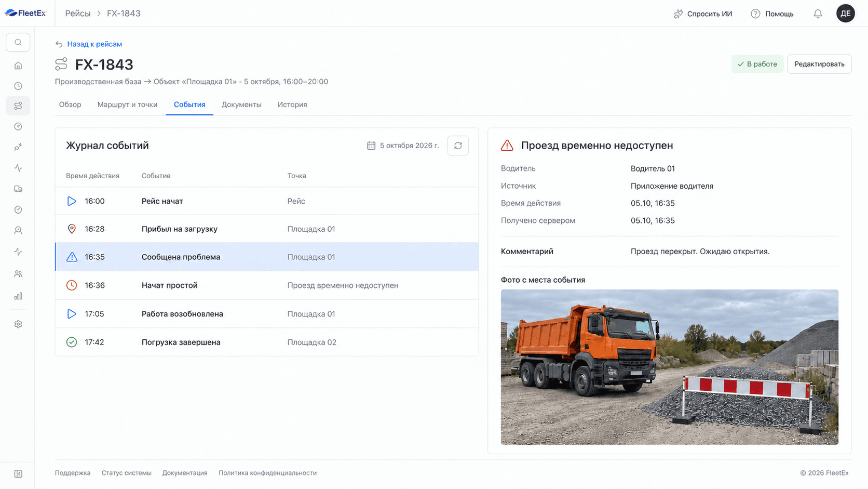Switch to the Обзор tab
The width and height of the screenshot is (868, 489).
coord(70,104)
